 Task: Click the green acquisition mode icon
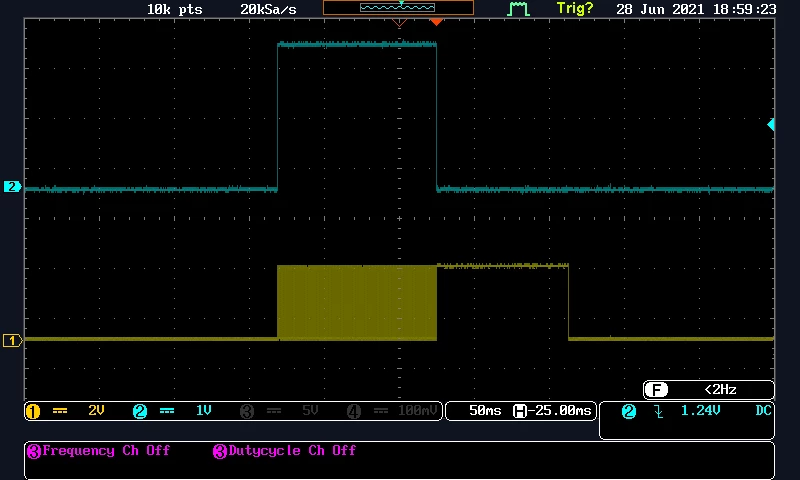click(518, 9)
